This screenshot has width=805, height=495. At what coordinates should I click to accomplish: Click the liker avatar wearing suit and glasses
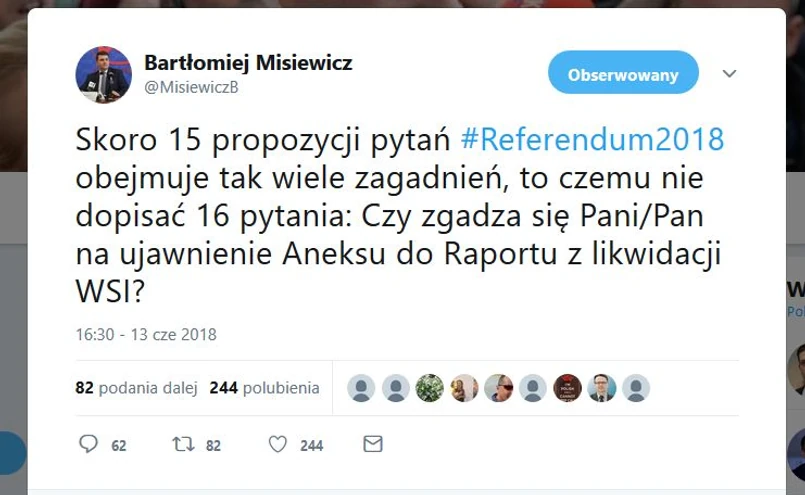point(602,388)
